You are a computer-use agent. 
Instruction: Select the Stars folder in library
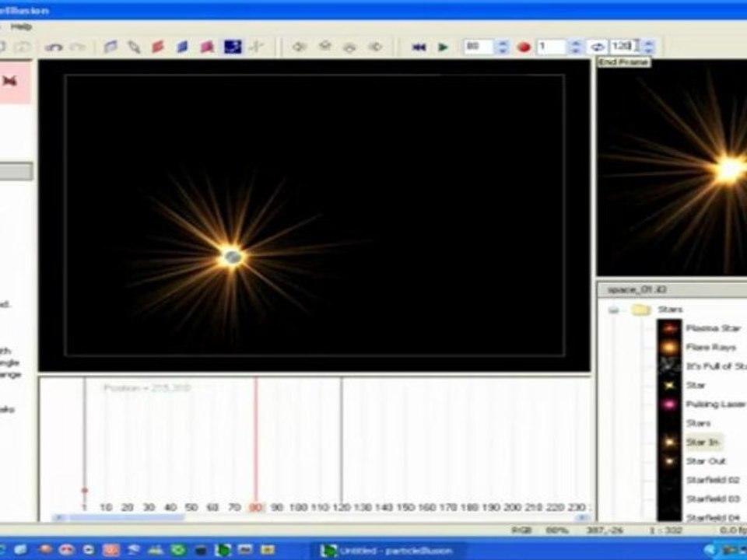[670, 310]
